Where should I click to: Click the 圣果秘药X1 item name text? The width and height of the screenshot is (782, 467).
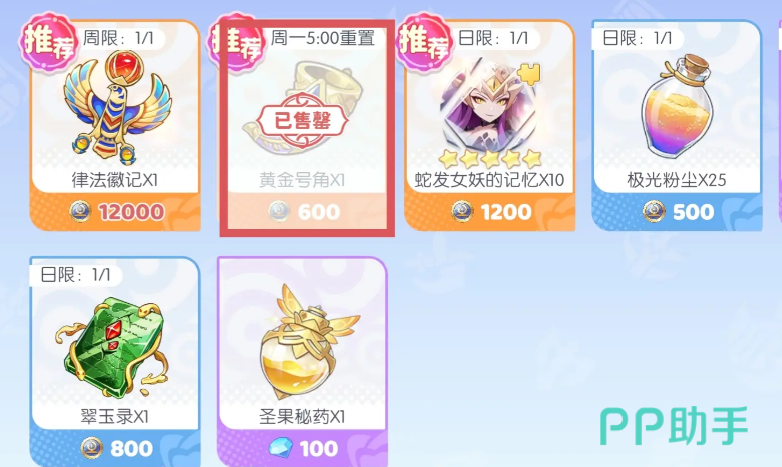[x=302, y=416]
